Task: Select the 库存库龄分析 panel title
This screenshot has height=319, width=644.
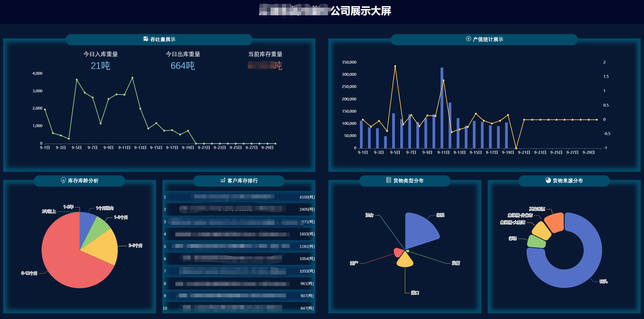Action: [x=83, y=181]
